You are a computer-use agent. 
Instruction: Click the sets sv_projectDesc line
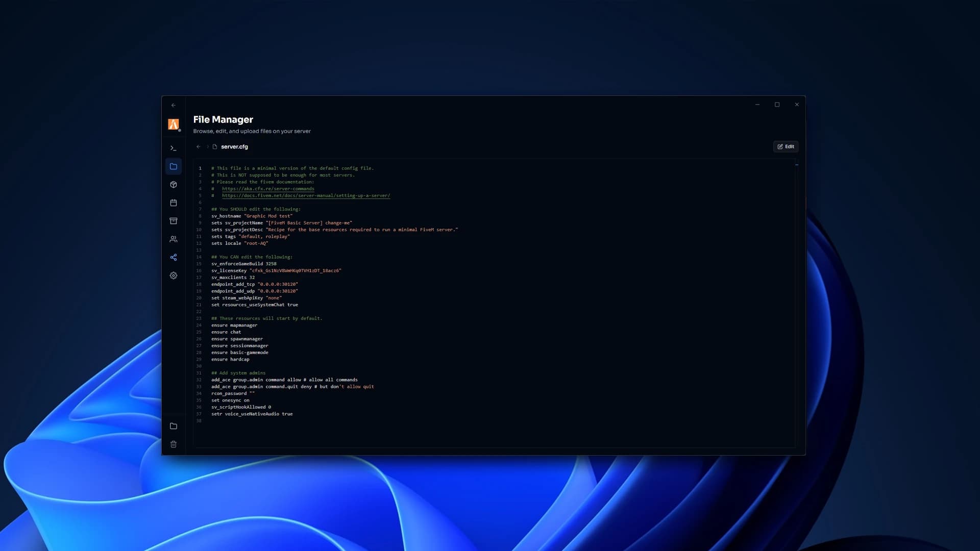click(x=335, y=230)
